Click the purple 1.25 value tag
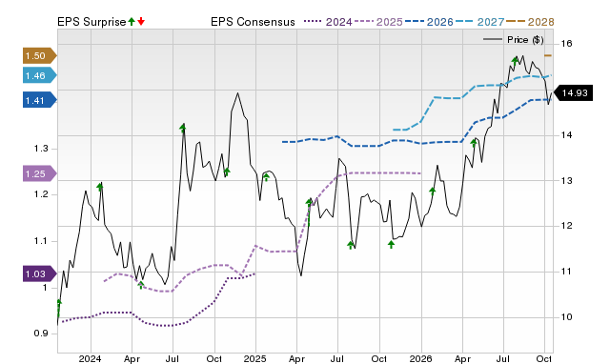 tap(39, 173)
